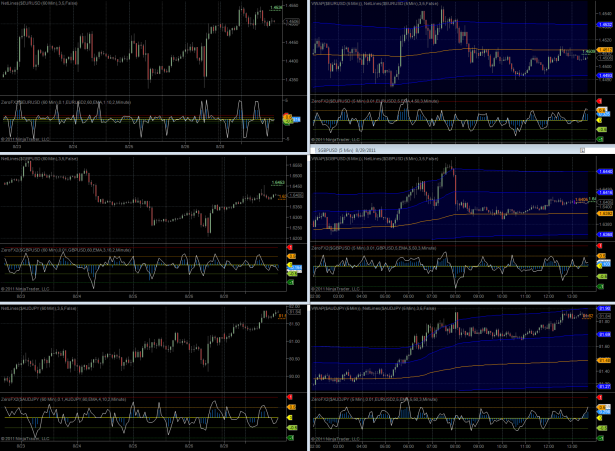Click the small square icon left of $GBPUSD title
Viewport: 615px width, 451px height.
point(313,150)
